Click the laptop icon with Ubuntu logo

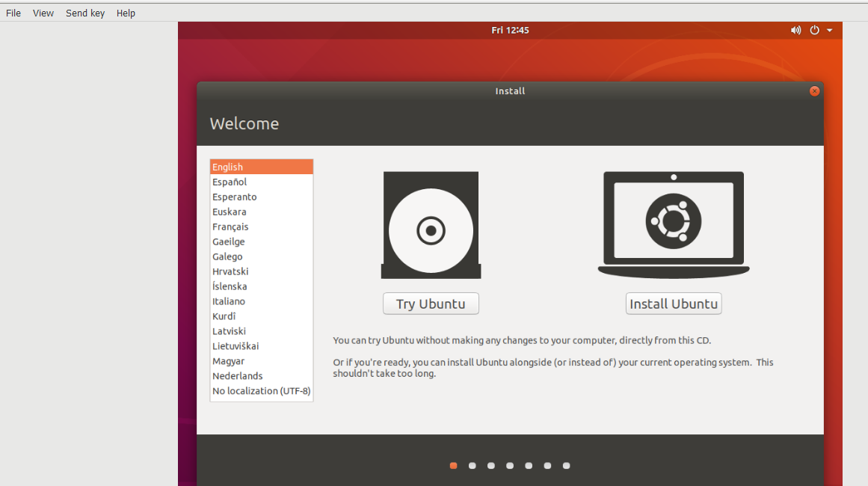point(673,223)
